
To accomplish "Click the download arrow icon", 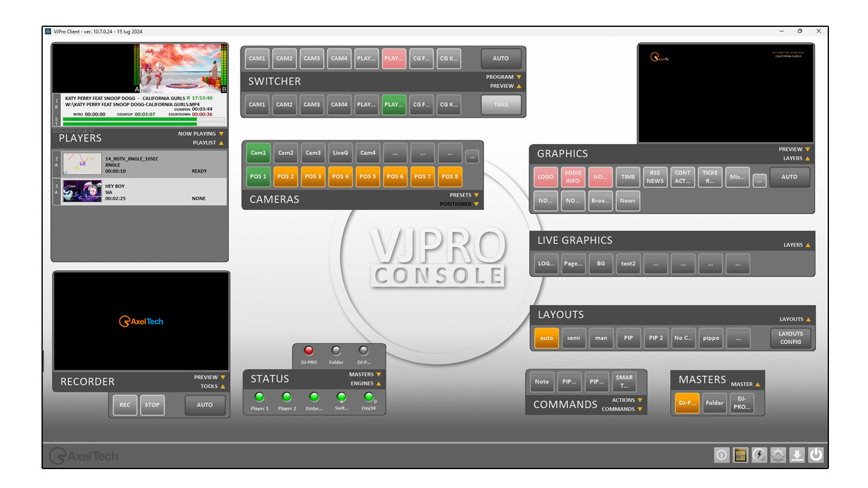I will [797, 455].
